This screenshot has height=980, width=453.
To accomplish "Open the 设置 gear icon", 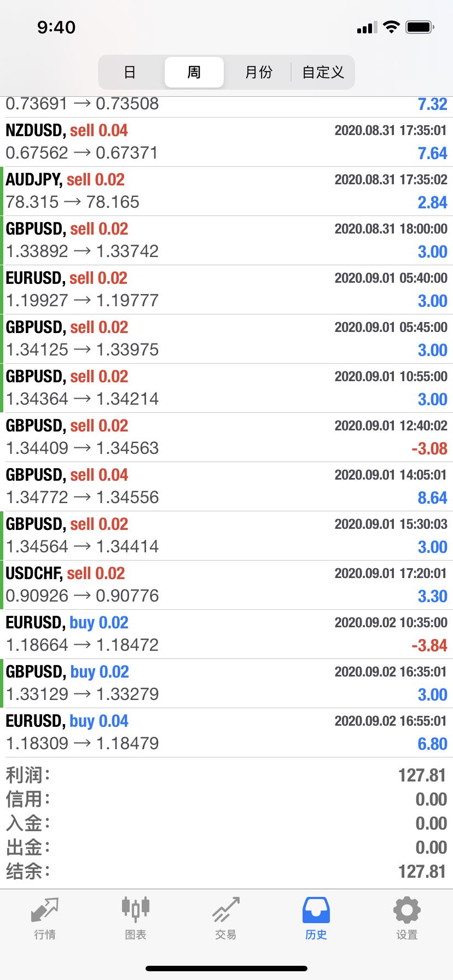I will (406, 911).
